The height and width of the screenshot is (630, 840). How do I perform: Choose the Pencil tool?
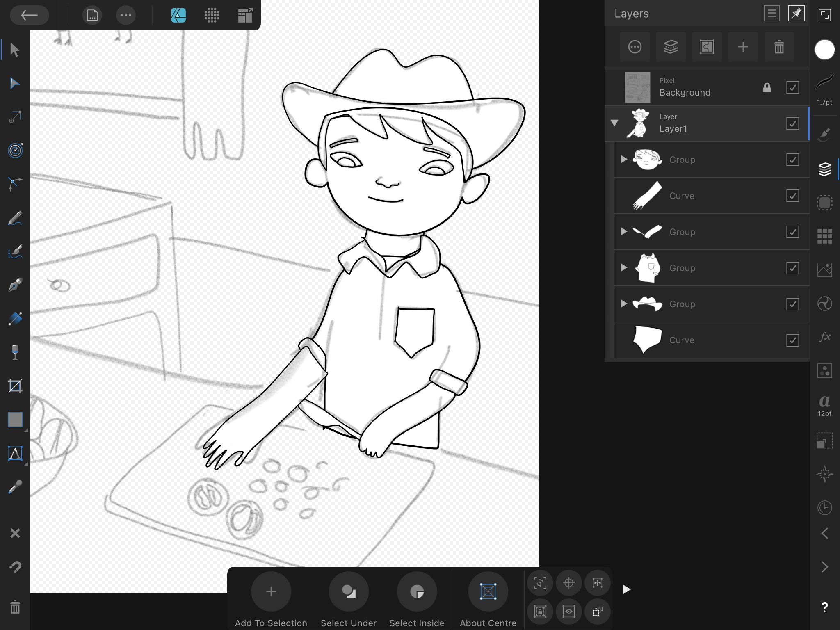[15, 218]
